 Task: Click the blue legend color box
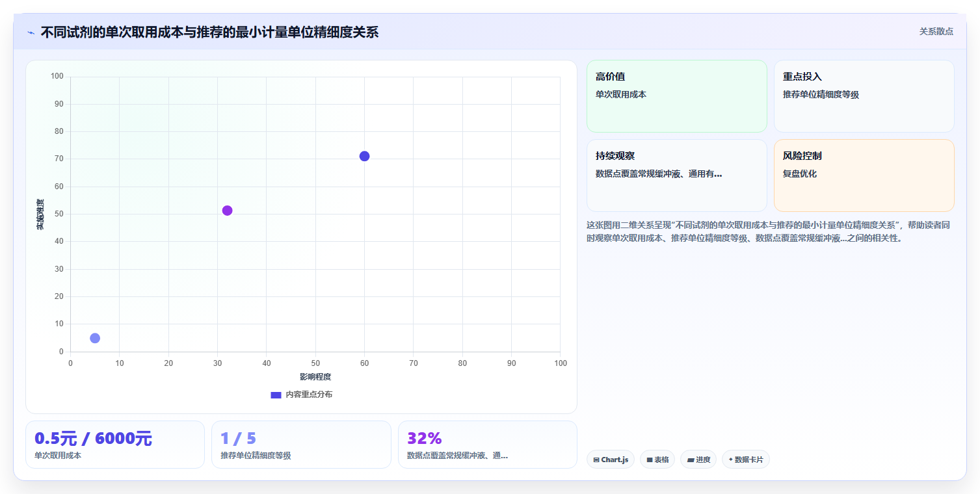click(276, 395)
